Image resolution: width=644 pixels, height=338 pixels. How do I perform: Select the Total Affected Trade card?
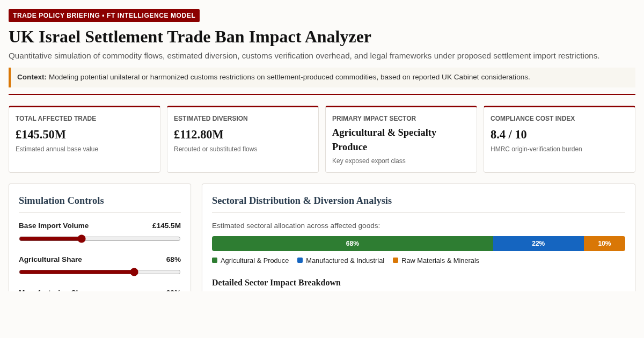tap(84, 139)
